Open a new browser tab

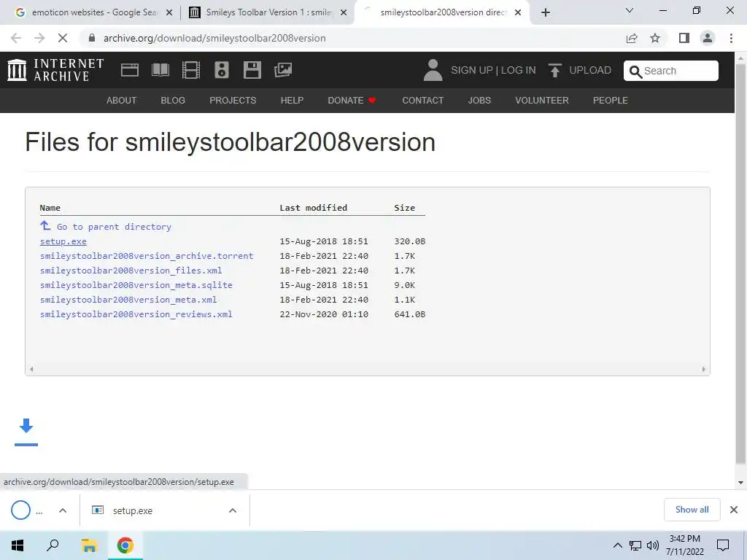(546, 12)
